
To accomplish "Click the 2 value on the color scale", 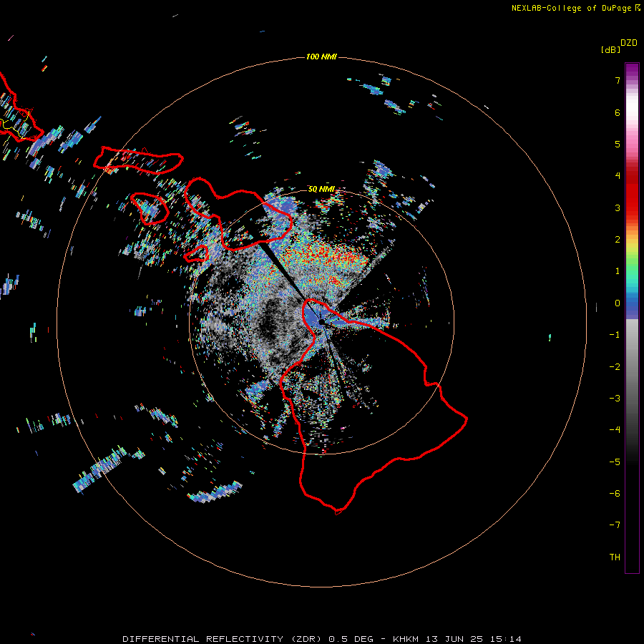I will tap(618, 240).
